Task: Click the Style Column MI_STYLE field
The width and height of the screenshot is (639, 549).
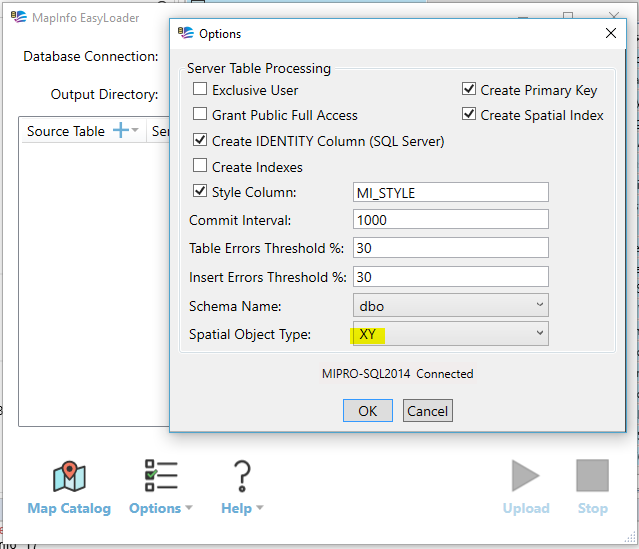Action: click(x=450, y=192)
